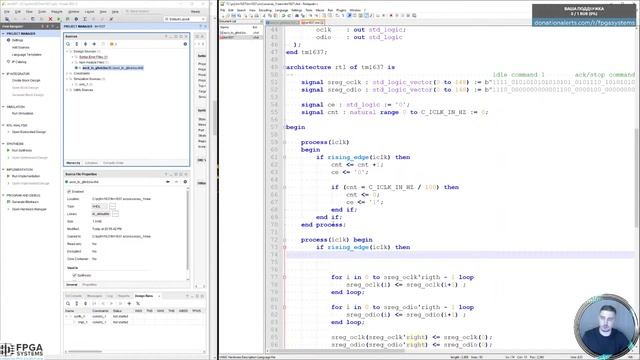This screenshot has height=360, width=640.
Task: Open Notepad++ Language menu
Action: [x=281, y=10]
